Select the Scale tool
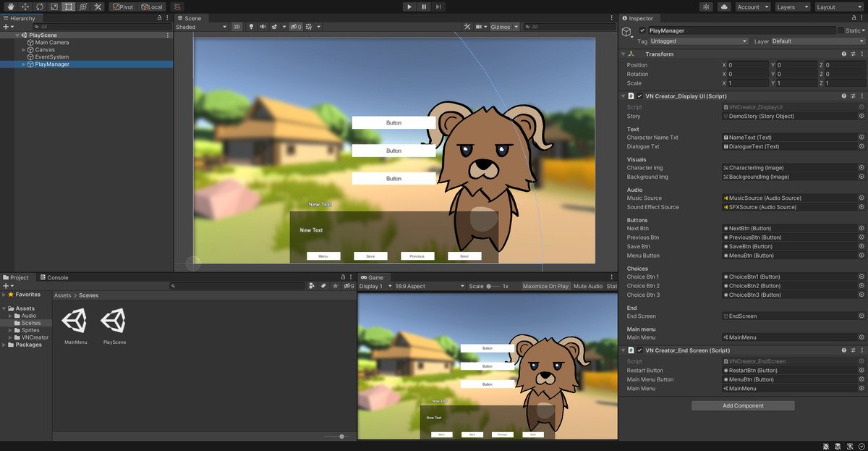This screenshot has height=451, width=868. click(54, 7)
